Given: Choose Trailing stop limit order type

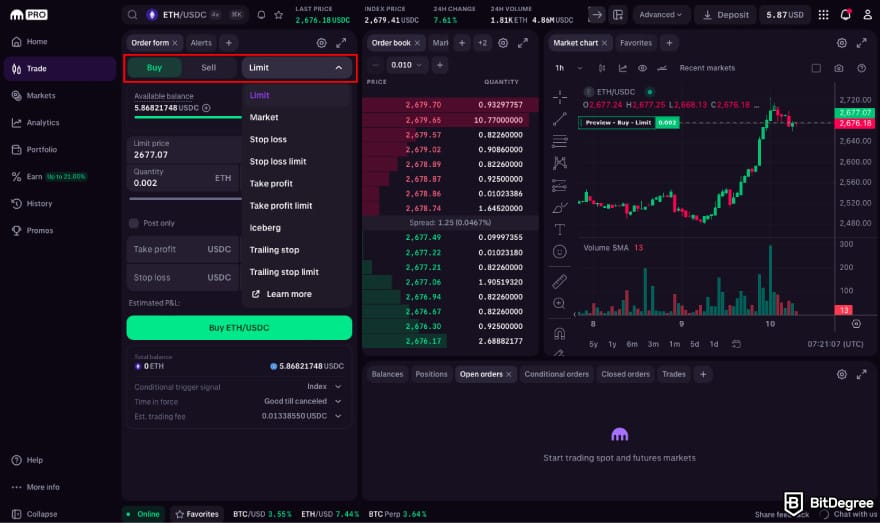Looking at the screenshot, I should coord(284,272).
